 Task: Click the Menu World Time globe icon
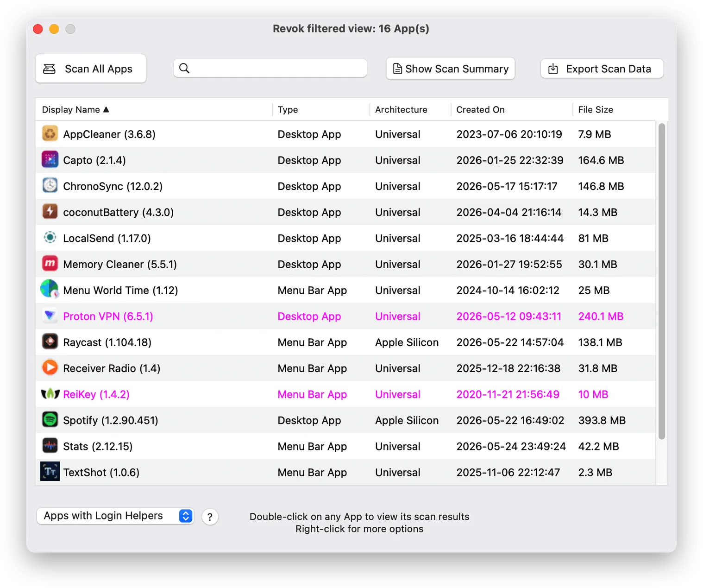50,290
